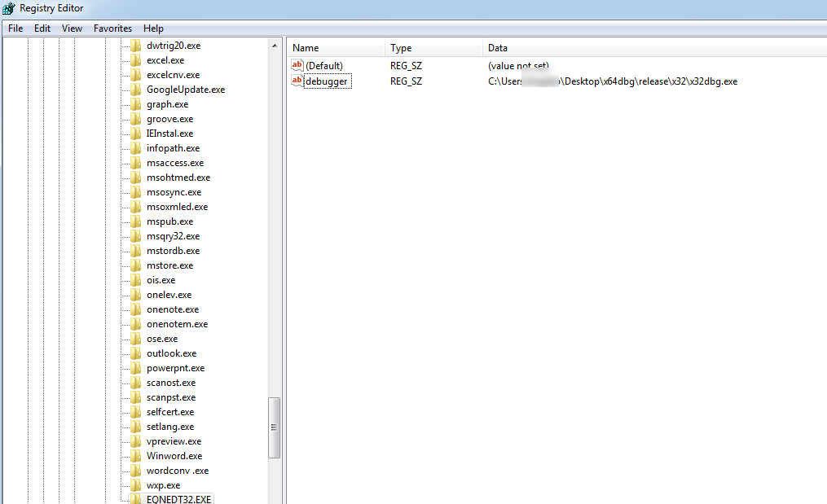The height and width of the screenshot is (504, 827).
Task: Select the msaccess.exe registry key
Action: coord(175,163)
